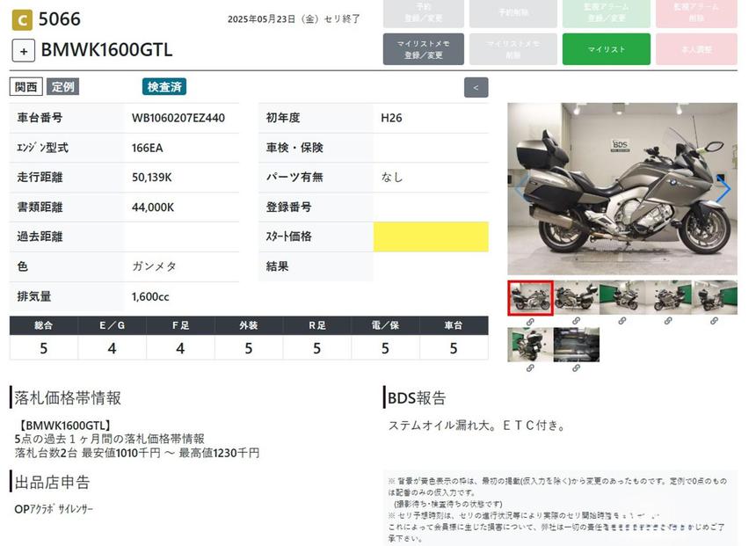Click the 予約 登録/変更 button

424,13
